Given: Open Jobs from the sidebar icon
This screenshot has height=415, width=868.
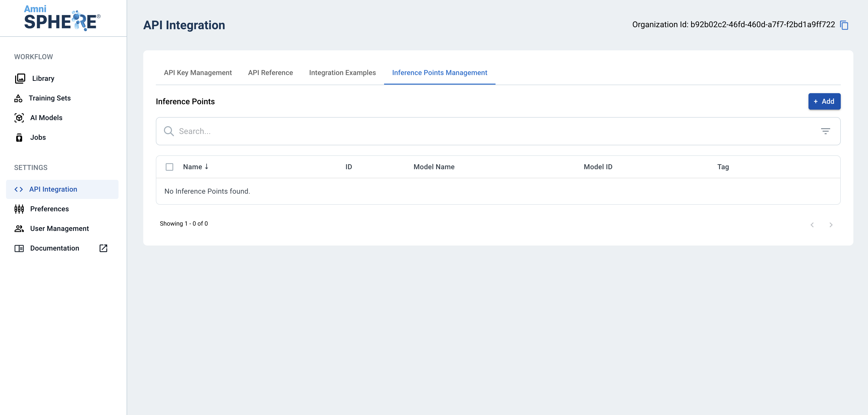Looking at the screenshot, I should pos(19,137).
